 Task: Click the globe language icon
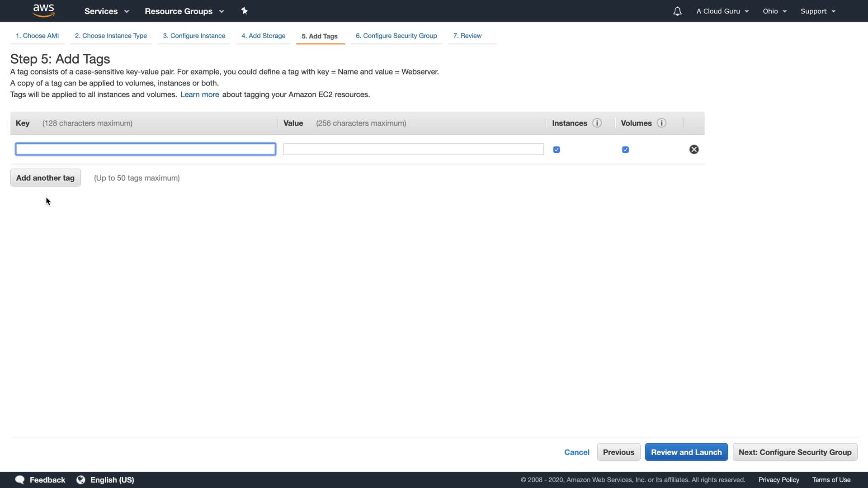point(81,479)
